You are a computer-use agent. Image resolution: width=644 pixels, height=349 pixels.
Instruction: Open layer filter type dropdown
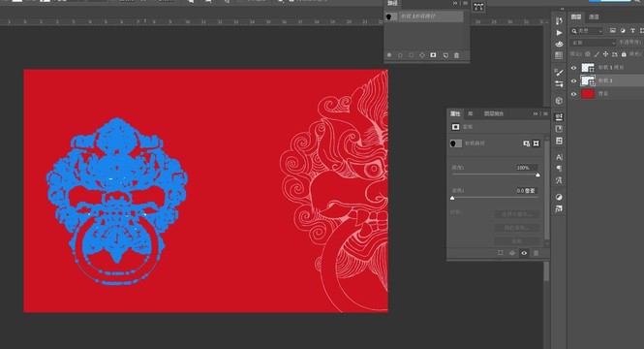pos(587,31)
